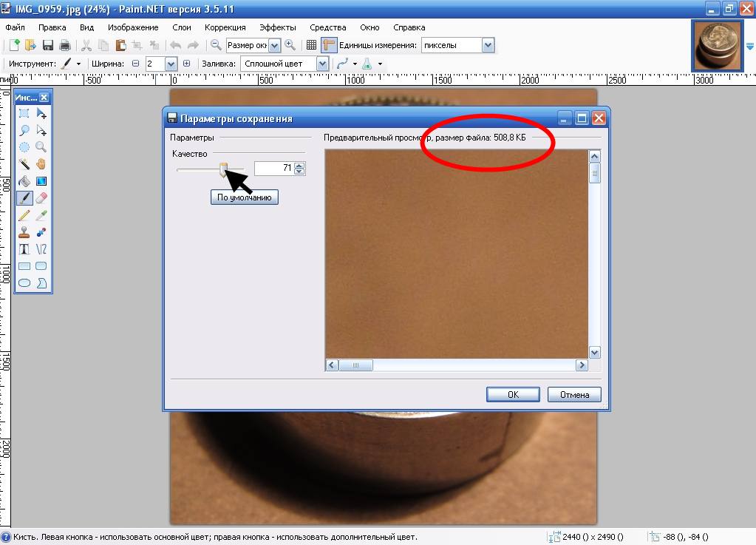
Task: Select the Clone Stamp tool
Action: click(x=24, y=232)
